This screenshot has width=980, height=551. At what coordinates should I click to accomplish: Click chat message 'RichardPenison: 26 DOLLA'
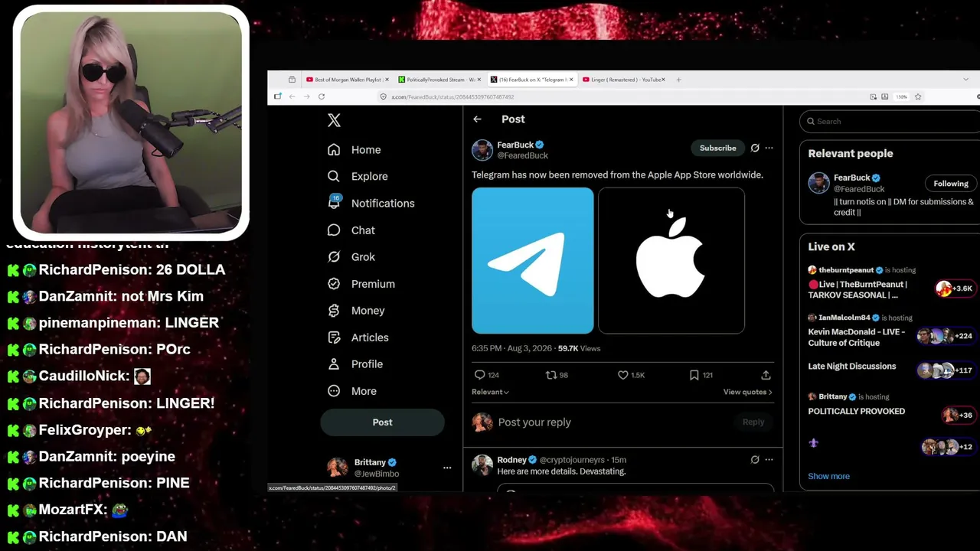(116, 269)
